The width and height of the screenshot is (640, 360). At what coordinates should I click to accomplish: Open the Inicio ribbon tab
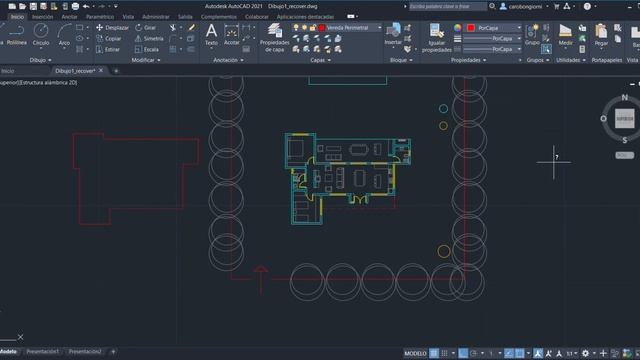(17, 17)
